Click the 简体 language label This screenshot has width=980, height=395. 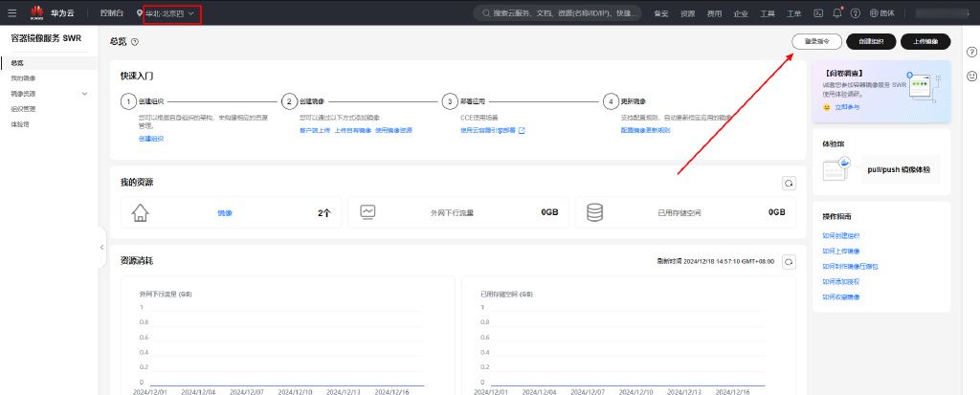[x=887, y=13]
